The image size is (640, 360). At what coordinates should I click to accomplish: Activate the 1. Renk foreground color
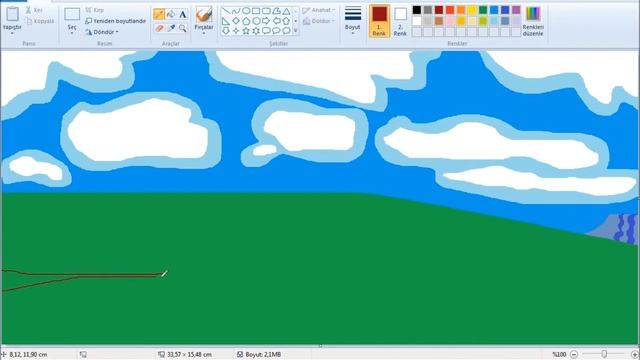coord(379,21)
